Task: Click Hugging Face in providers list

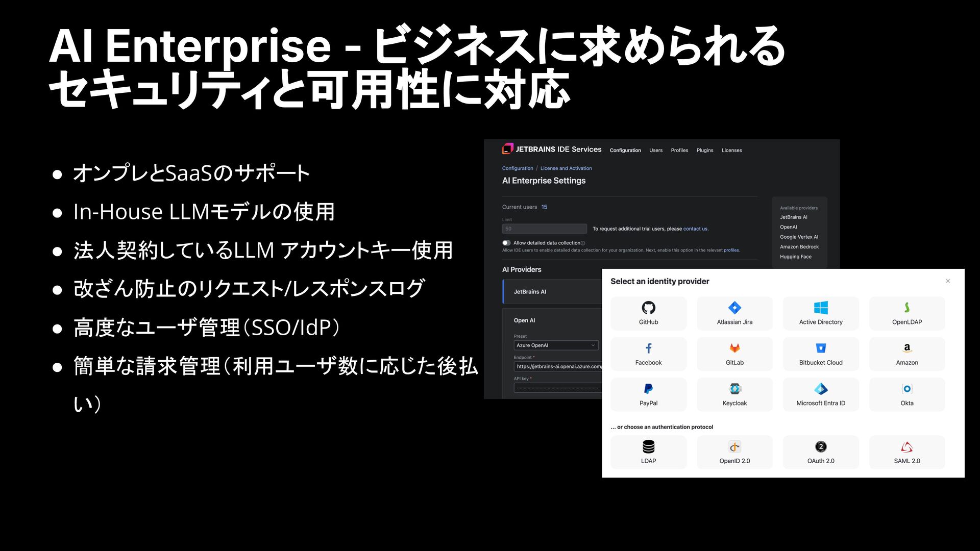Action: tap(795, 257)
